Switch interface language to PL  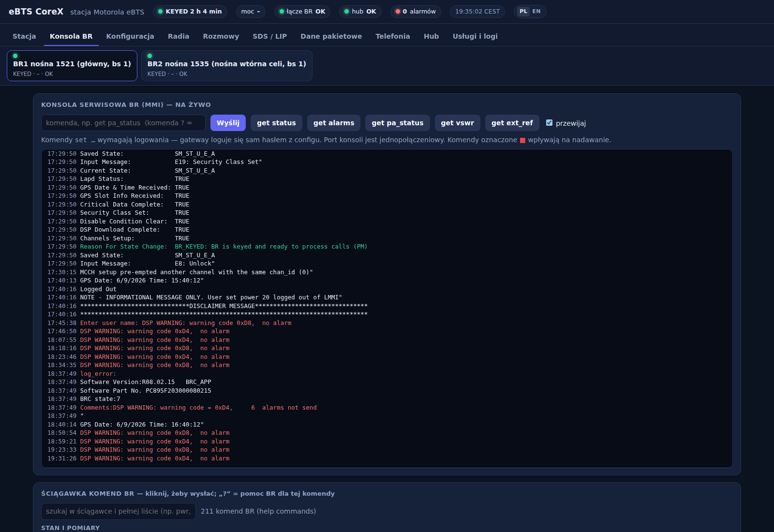523,12
